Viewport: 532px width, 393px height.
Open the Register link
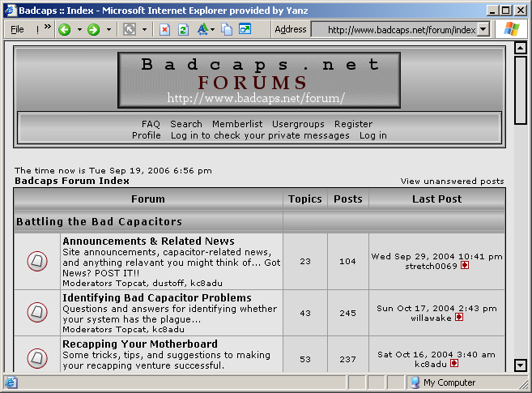pos(353,124)
